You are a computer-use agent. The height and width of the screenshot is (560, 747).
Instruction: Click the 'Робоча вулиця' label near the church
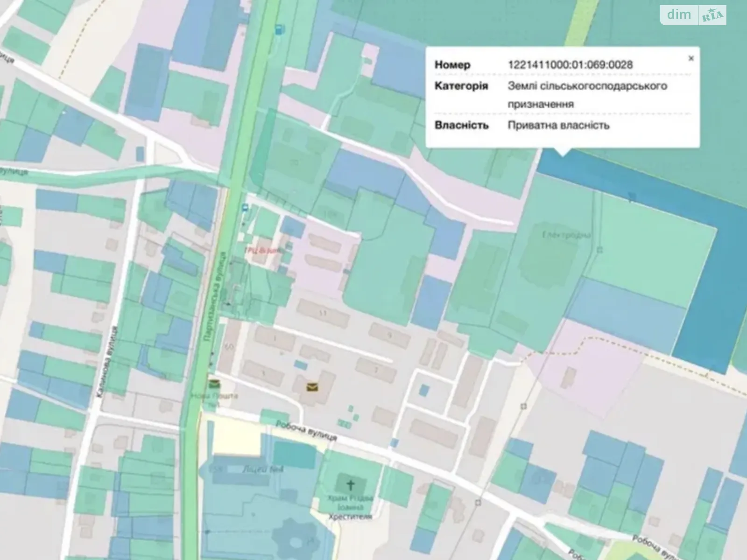[x=306, y=431]
